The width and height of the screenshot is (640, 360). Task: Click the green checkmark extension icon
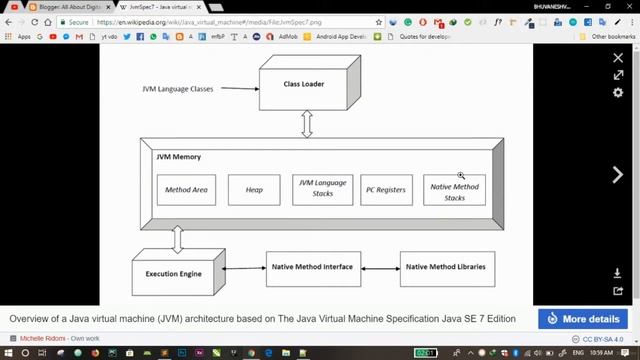pos(468,22)
